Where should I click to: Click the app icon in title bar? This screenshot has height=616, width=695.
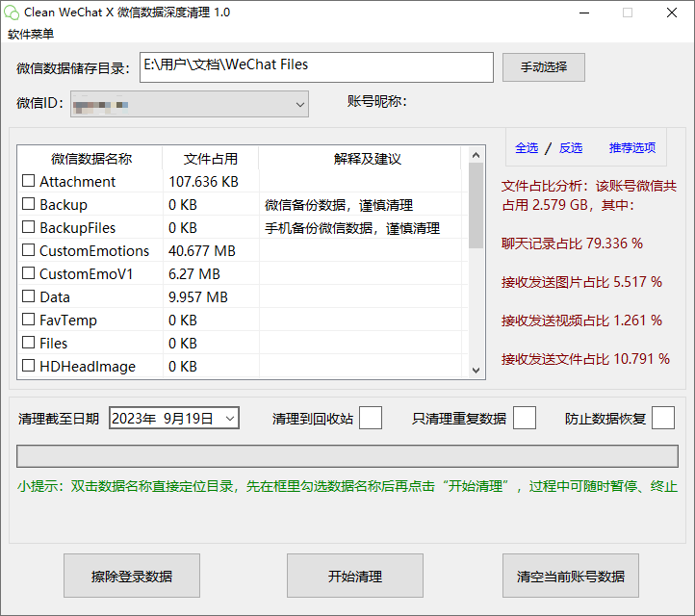(x=13, y=13)
